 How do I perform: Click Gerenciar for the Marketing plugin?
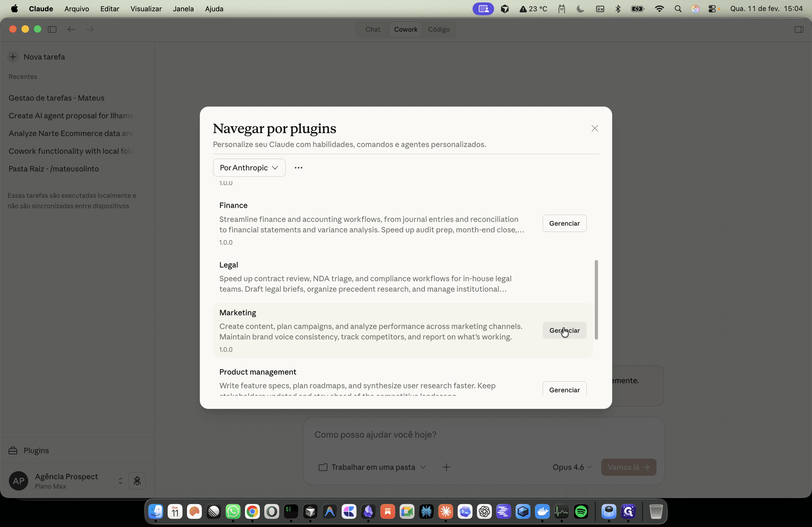[x=564, y=330]
